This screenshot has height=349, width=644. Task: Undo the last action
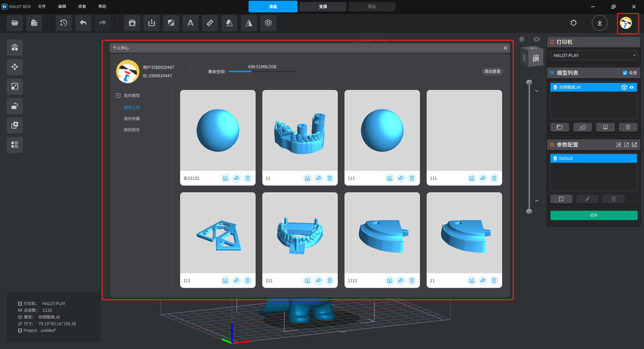pyautogui.click(x=83, y=23)
